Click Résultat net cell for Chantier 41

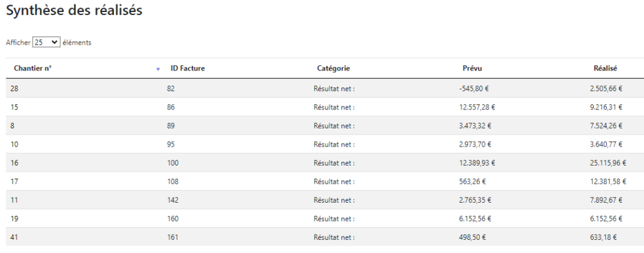335,237
